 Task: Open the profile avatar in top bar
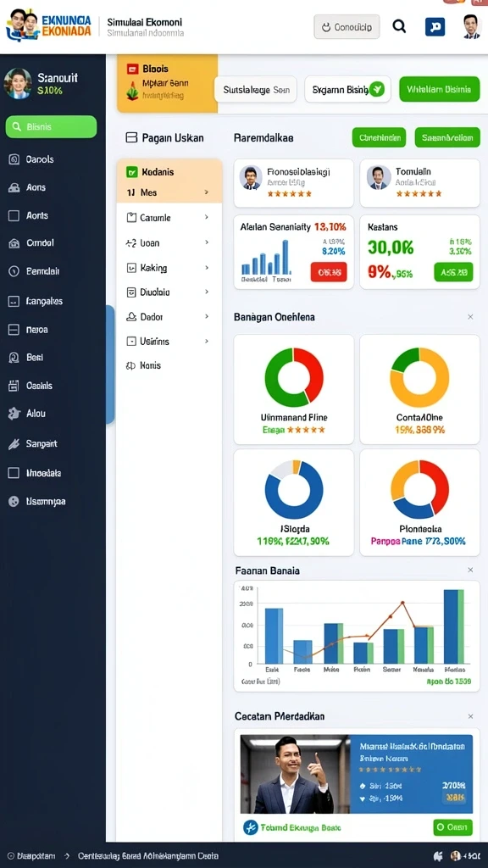coord(471,26)
